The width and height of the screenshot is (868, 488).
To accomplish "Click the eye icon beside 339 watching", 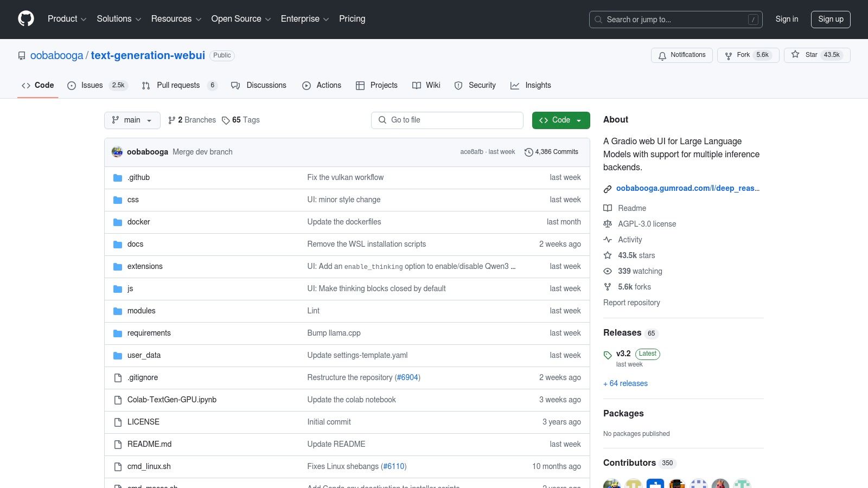I will [x=608, y=271].
